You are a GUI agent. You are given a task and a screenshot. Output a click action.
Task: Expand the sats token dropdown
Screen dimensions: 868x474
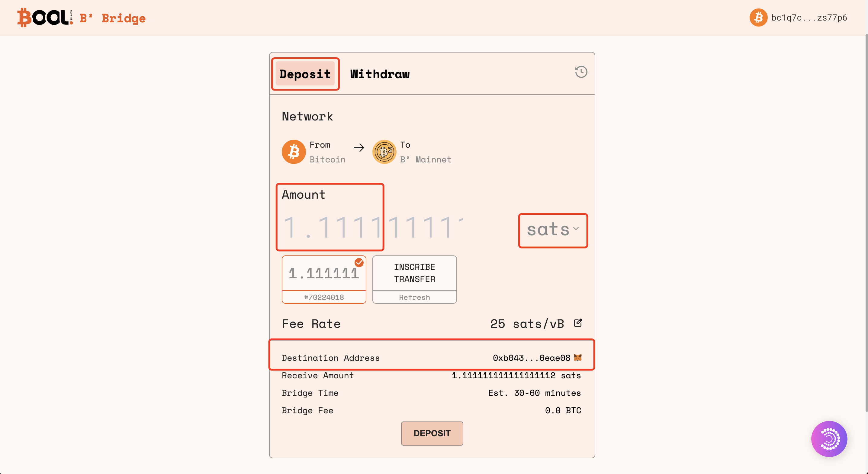553,230
